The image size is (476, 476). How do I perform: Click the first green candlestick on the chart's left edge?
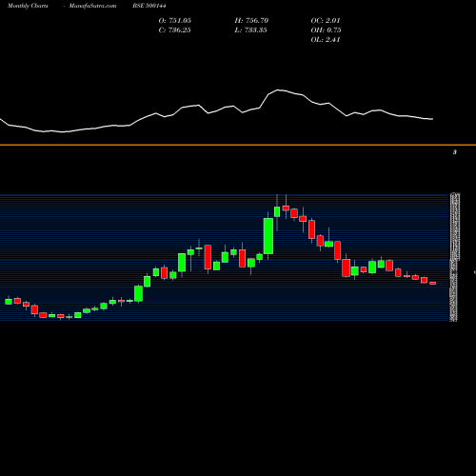pyautogui.click(x=9, y=302)
